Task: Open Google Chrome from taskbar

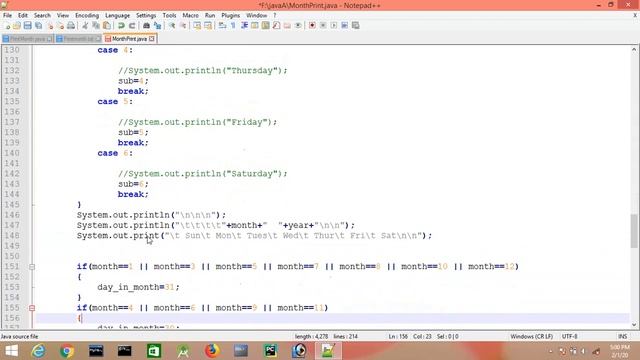Action: coord(67,351)
